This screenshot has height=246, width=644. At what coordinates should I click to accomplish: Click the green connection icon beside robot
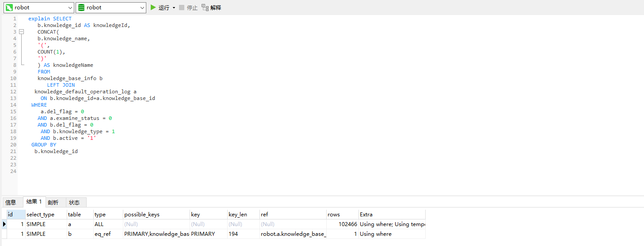click(9, 8)
